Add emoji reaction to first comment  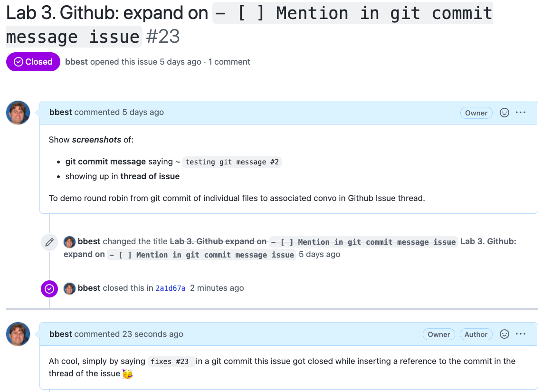point(504,113)
